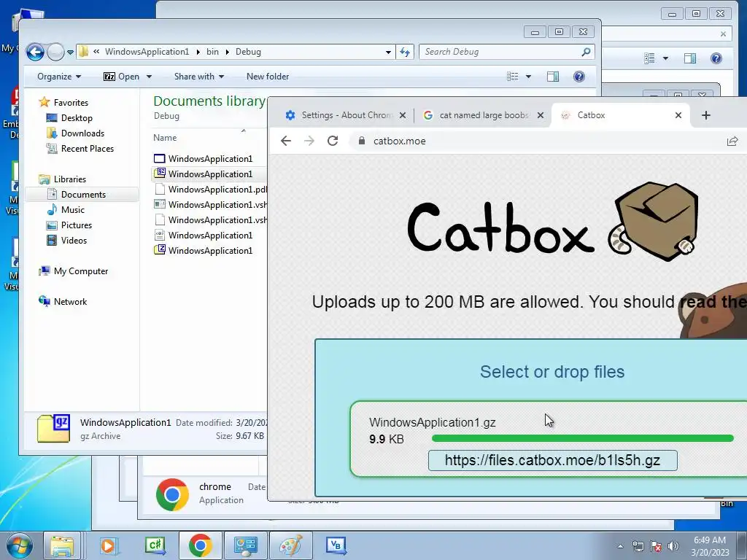Click the search magnifier icon in the Debug window
This screenshot has width=747, height=560.
(x=586, y=52)
